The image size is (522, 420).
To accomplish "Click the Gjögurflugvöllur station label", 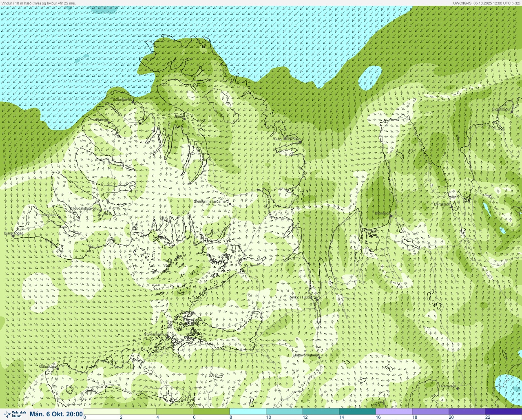I will [x=286, y=139].
